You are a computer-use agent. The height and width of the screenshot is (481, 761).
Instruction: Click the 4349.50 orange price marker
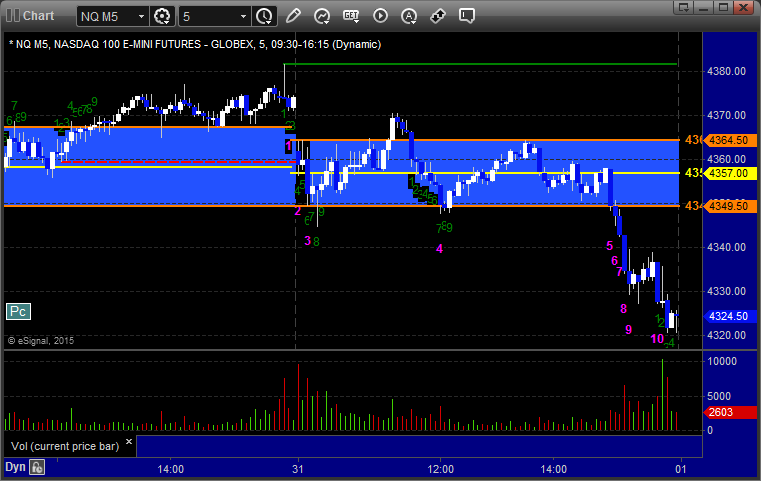point(728,206)
